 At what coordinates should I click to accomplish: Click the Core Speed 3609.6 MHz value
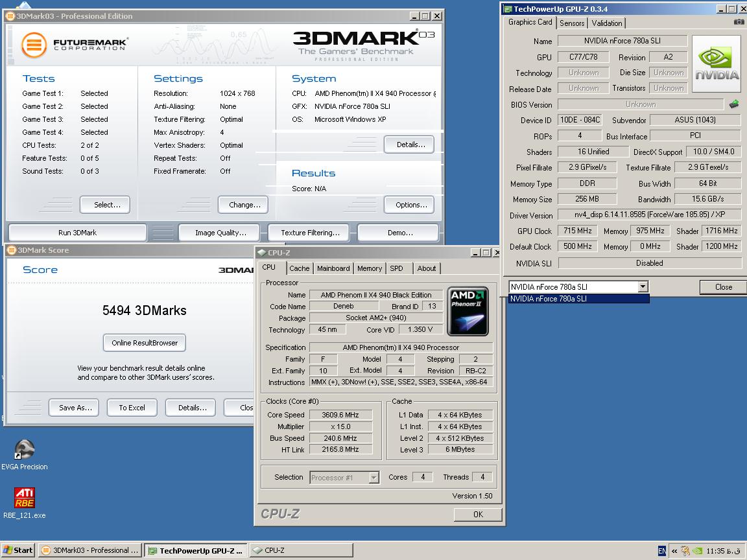[340, 415]
